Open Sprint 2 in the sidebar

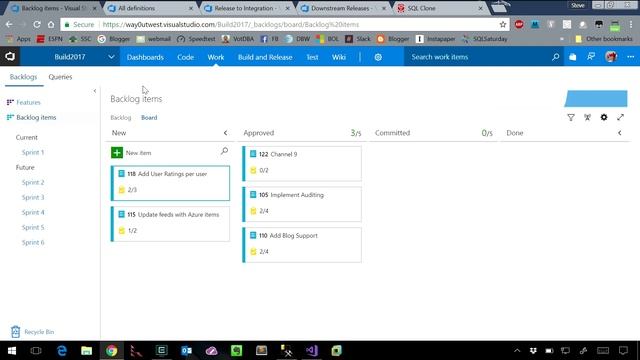33,182
